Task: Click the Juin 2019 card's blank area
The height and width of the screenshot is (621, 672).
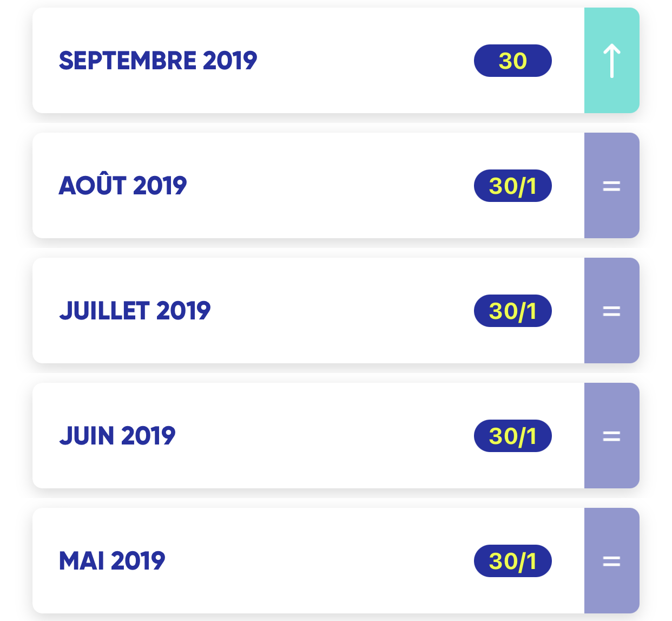Action: (x=325, y=436)
